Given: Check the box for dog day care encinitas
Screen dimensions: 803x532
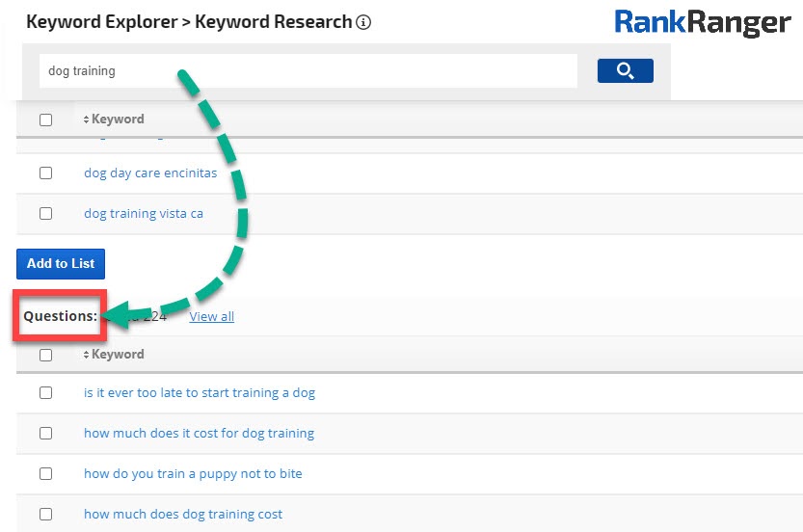Looking at the screenshot, I should coord(45,173).
